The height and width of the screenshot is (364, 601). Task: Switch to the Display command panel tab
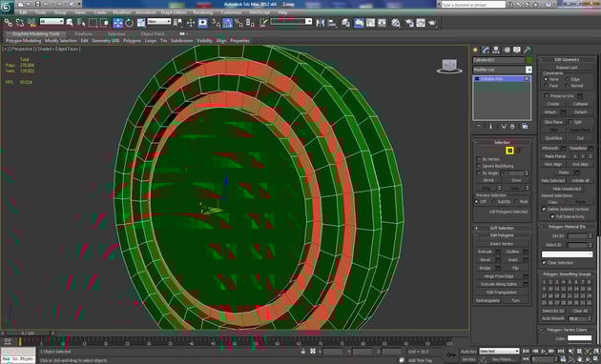coord(517,50)
